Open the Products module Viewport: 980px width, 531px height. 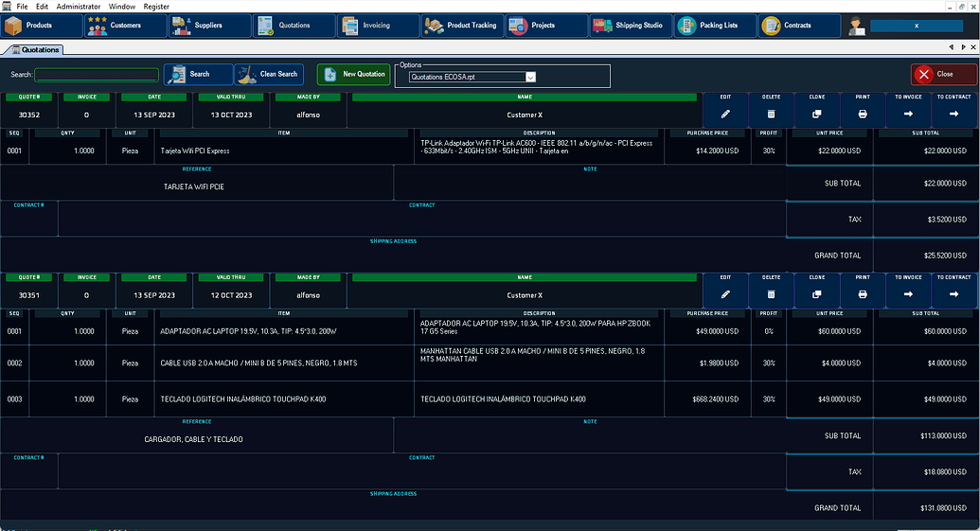[x=41, y=26]
